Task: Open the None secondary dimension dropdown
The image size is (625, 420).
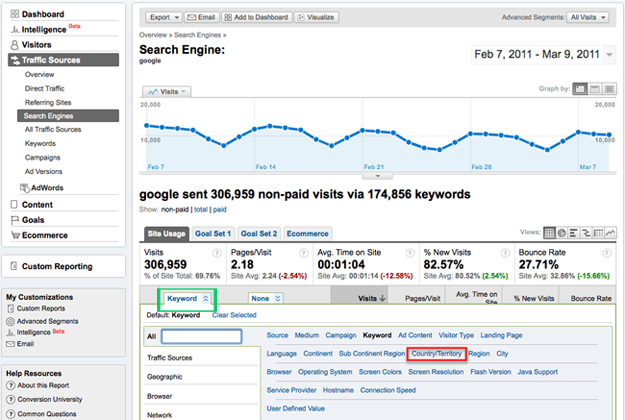Action: 265,298
